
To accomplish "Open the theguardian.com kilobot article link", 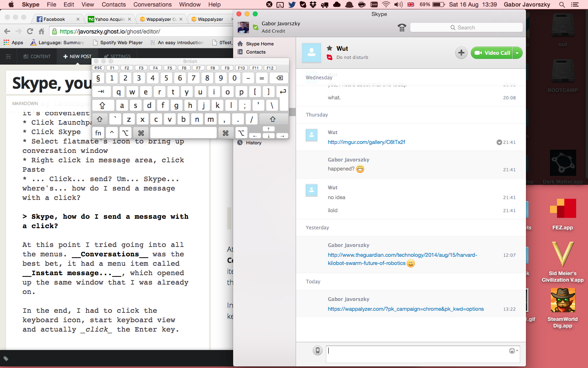I will (402, 259).
